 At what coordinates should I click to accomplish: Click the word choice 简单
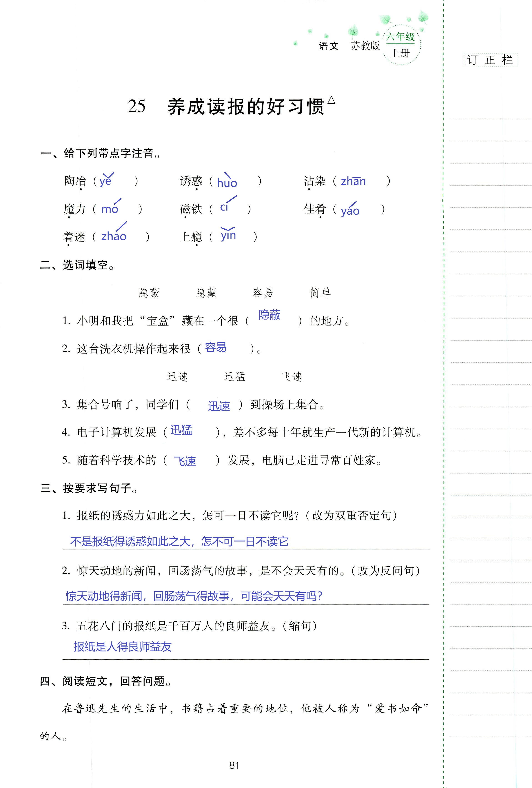[320, 293]
